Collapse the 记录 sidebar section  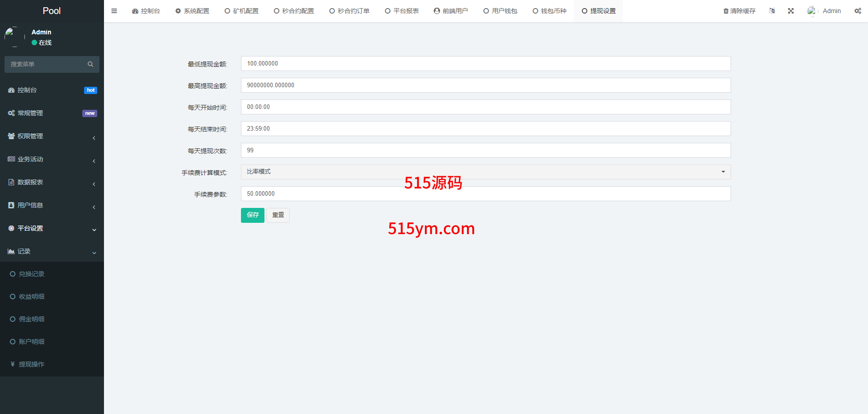[52, 252]
